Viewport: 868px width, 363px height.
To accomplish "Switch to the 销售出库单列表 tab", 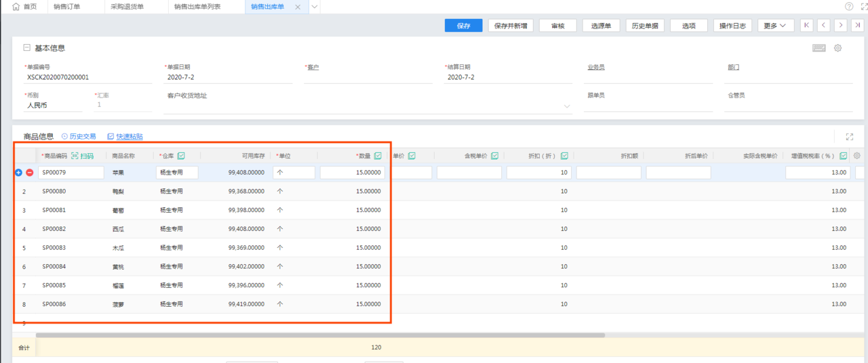I will click(198, 6).
